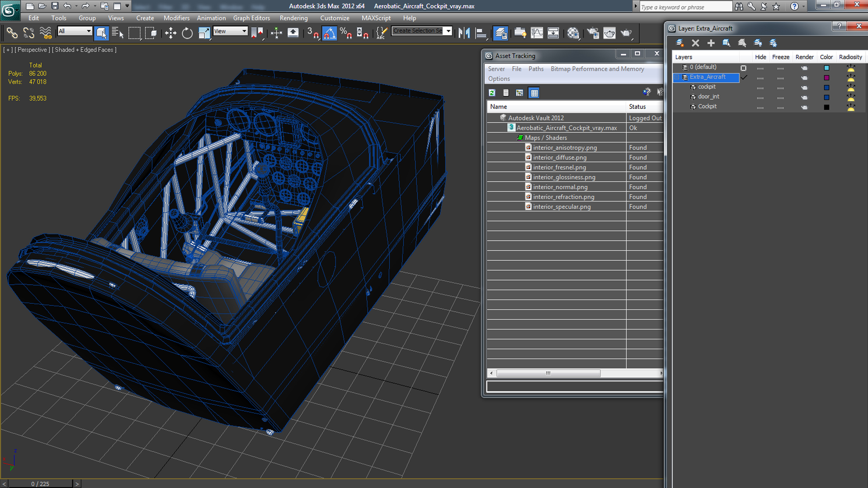Toggle Select and Manipulate mode
The image size is (868, 488).
point(276,33)
